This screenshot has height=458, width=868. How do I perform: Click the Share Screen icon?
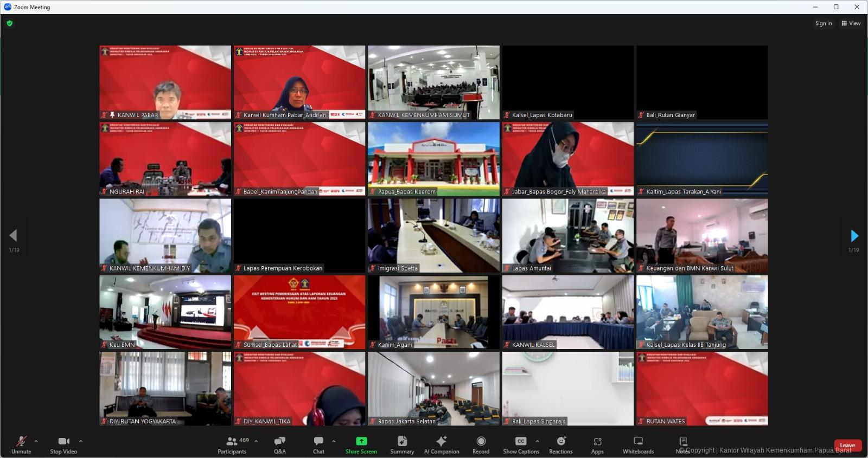[361, 441]
